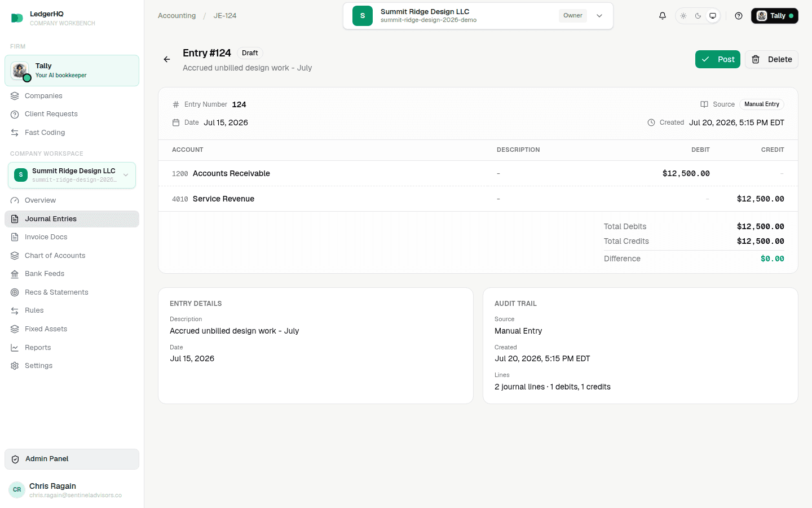
Task: Open Bank Feeds
Action: coord(72,274)
